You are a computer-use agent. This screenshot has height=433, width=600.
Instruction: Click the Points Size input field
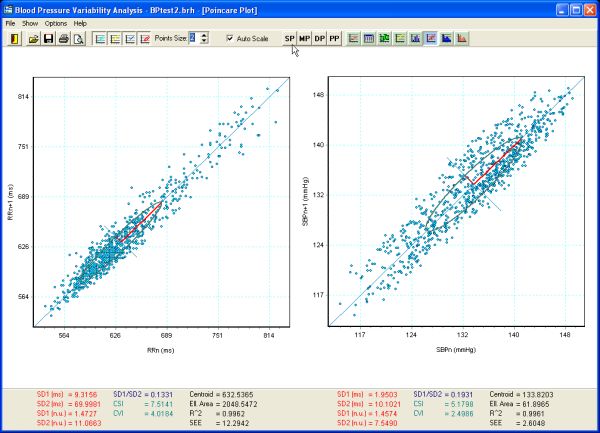coord(193,39)
